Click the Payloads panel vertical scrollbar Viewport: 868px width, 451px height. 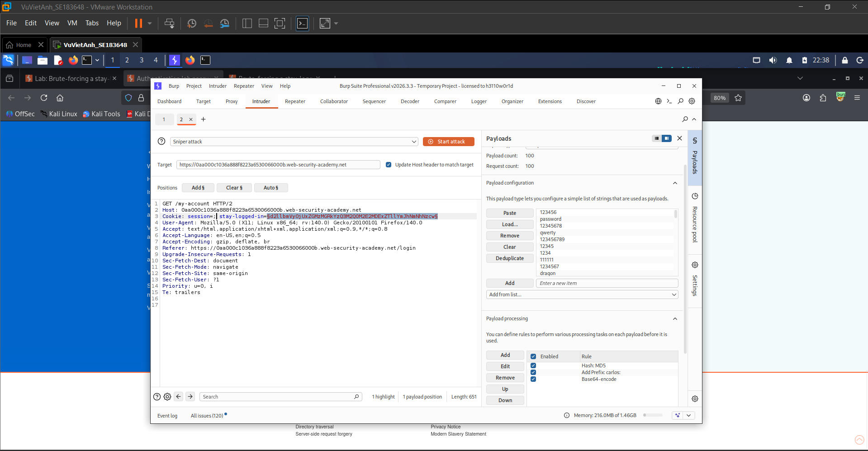coord(685,260)
